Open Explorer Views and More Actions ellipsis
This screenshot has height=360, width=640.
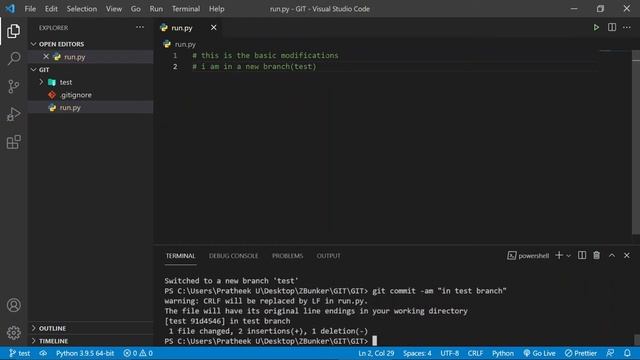point(140,27)
